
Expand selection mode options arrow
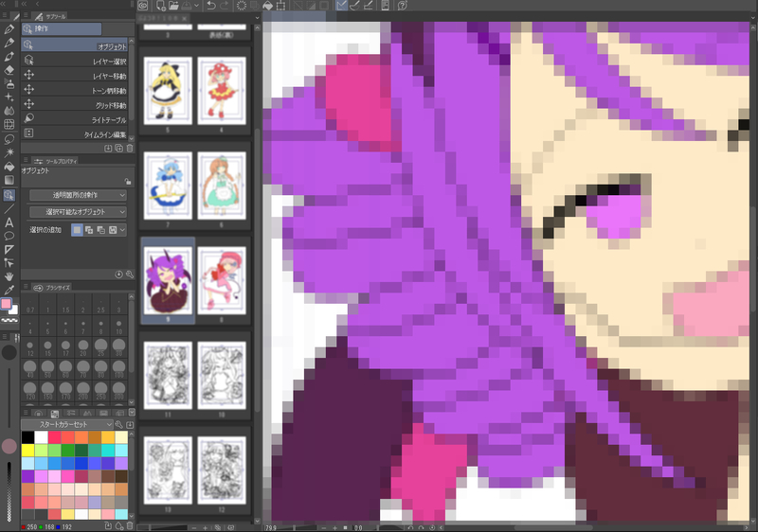coord(123,230)
